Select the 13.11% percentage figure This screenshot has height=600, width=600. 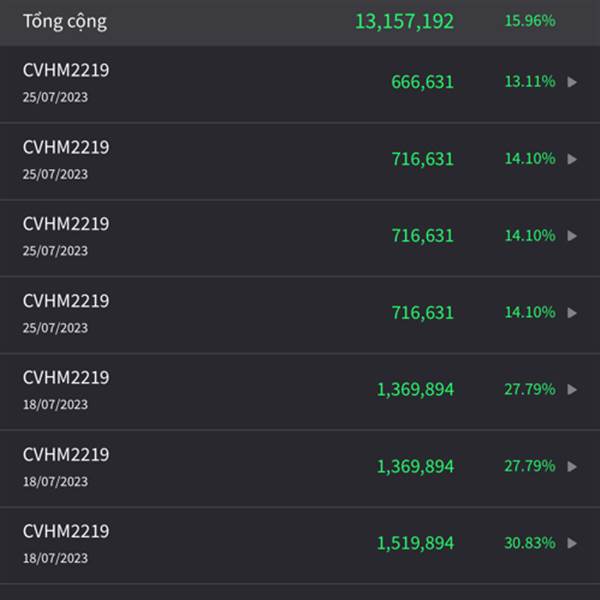(x=530, y=82)
